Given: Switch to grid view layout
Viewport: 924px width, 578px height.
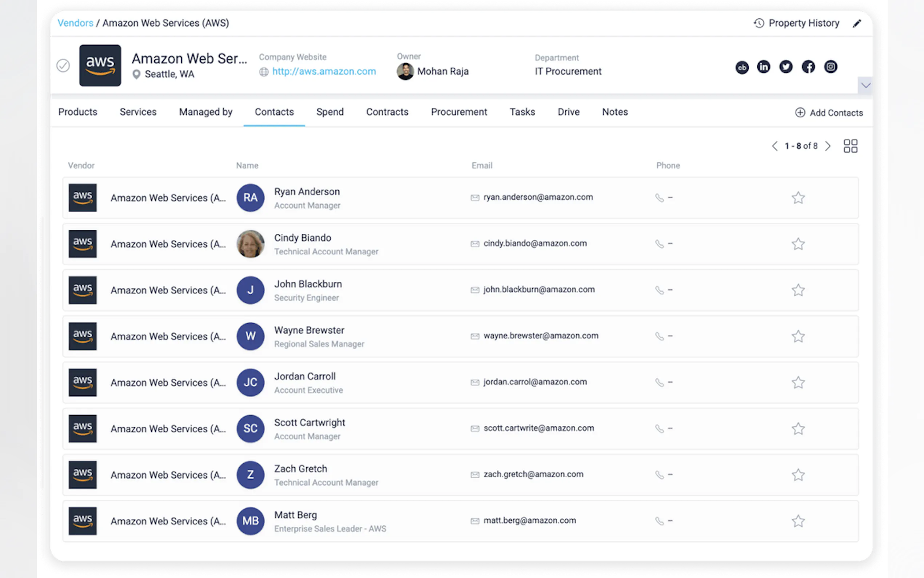Looking at the screenshot, I should [850, 146].
